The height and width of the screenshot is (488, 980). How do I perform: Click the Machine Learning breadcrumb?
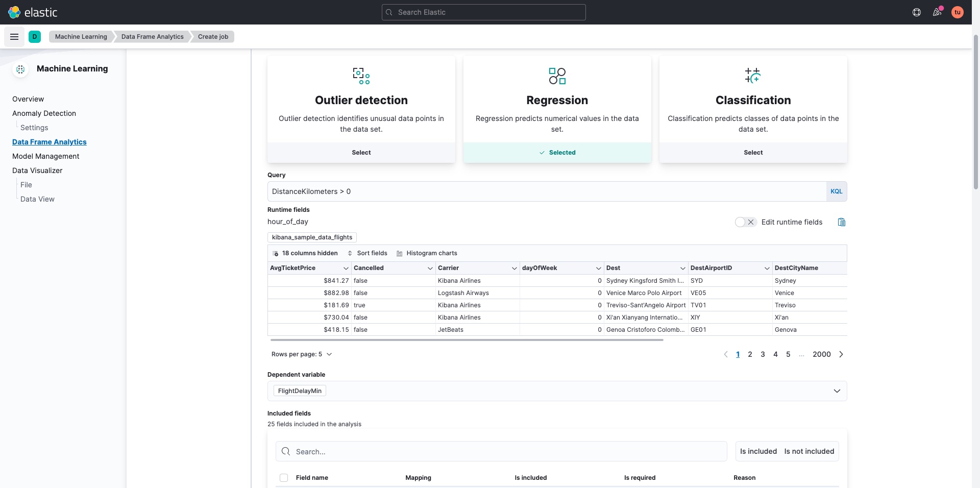(x=80, y=36)
